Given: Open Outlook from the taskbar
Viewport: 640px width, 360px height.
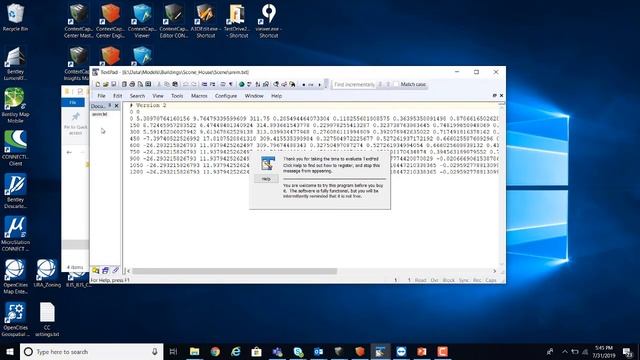Looking at the screenshot, I should click(x=318, y=351).
